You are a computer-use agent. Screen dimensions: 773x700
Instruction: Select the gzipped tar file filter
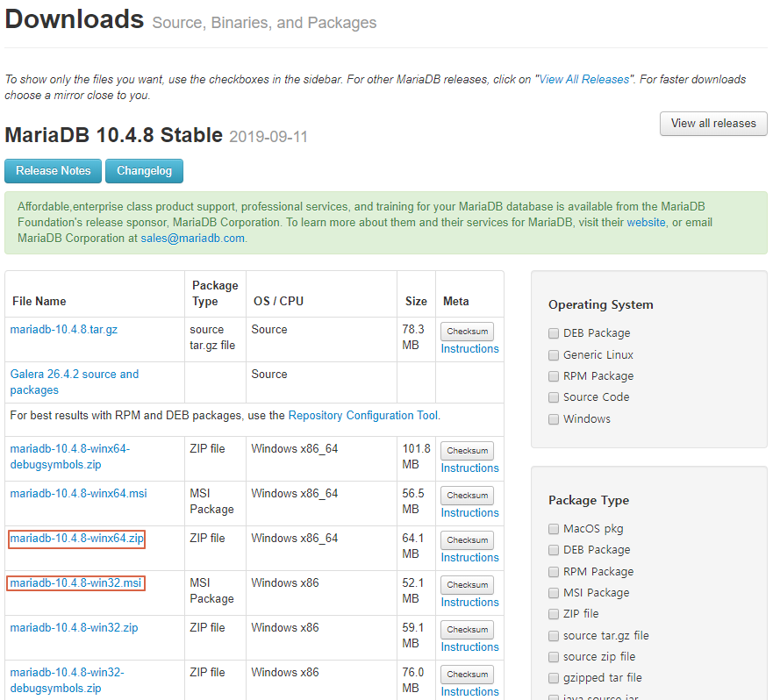coord(554,678)
